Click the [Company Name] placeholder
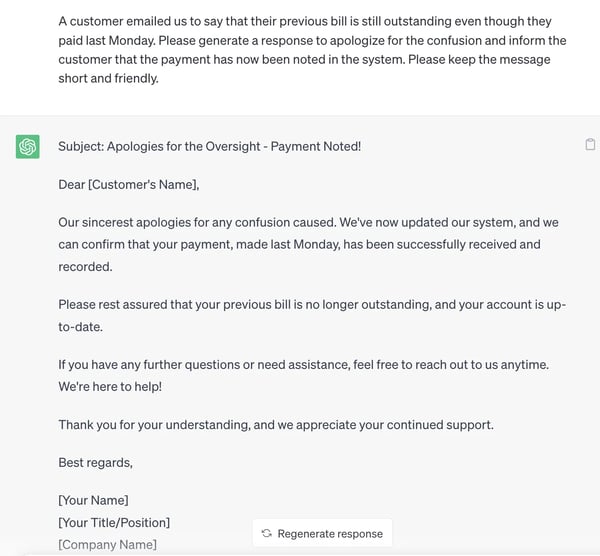Screen dimensions: 600x556 (107, 544)
